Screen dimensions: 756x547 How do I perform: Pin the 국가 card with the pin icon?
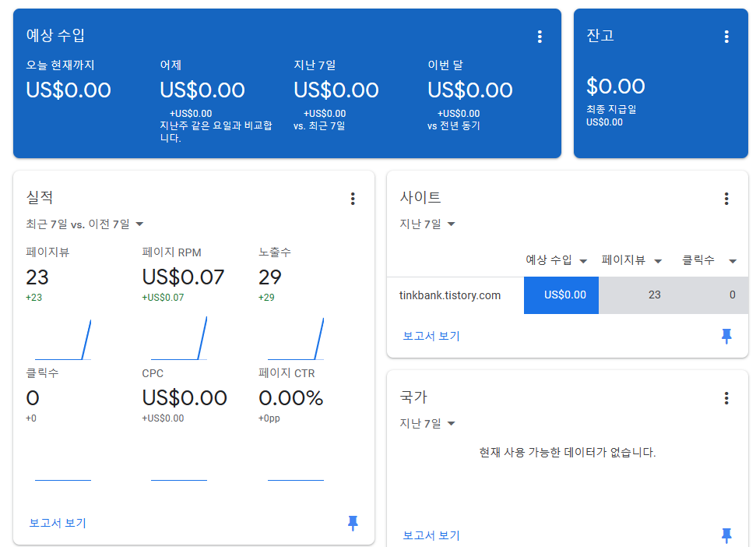(x=726, y=535)
